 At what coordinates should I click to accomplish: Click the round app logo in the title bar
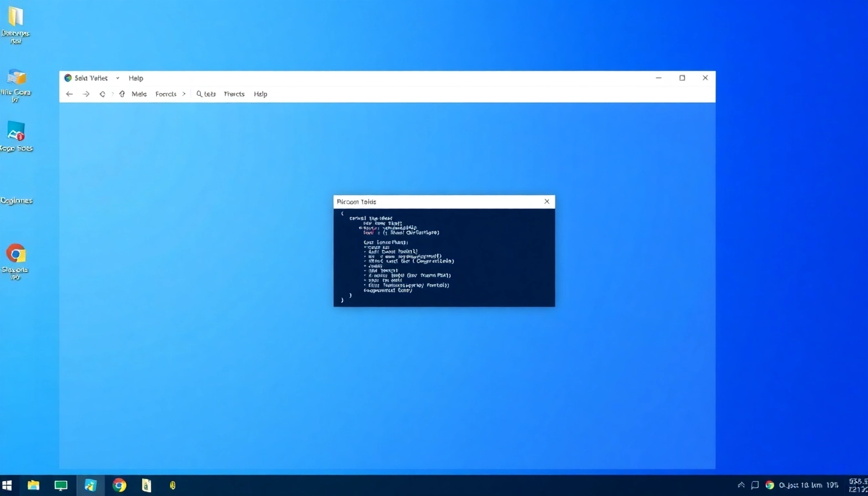68,78
